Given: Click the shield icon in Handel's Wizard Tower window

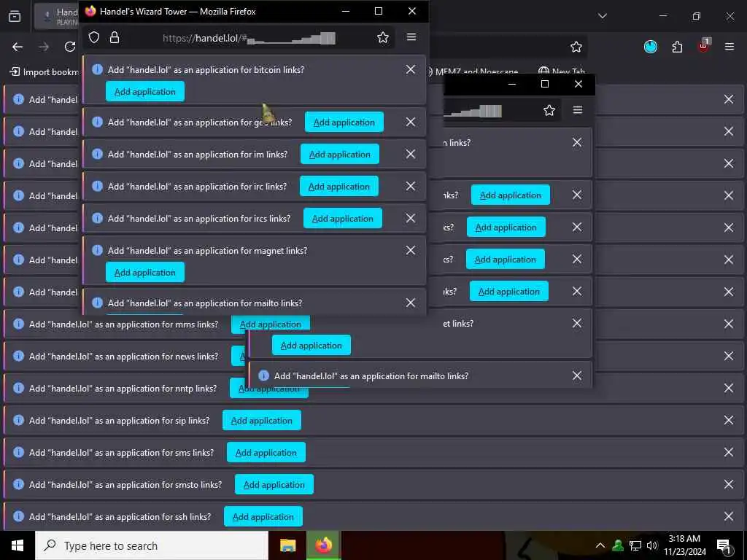Looking at the screenshot, I should 94,38.
